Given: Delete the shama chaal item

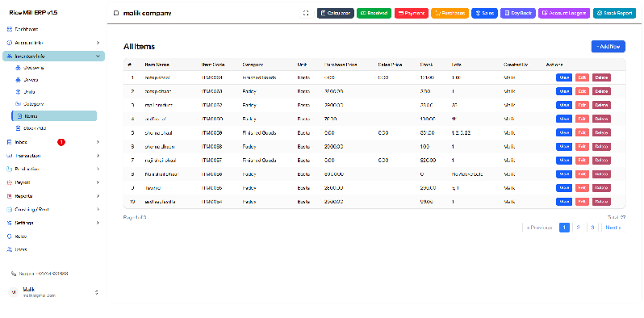Looking at the screenshot, I should (601, 132).
